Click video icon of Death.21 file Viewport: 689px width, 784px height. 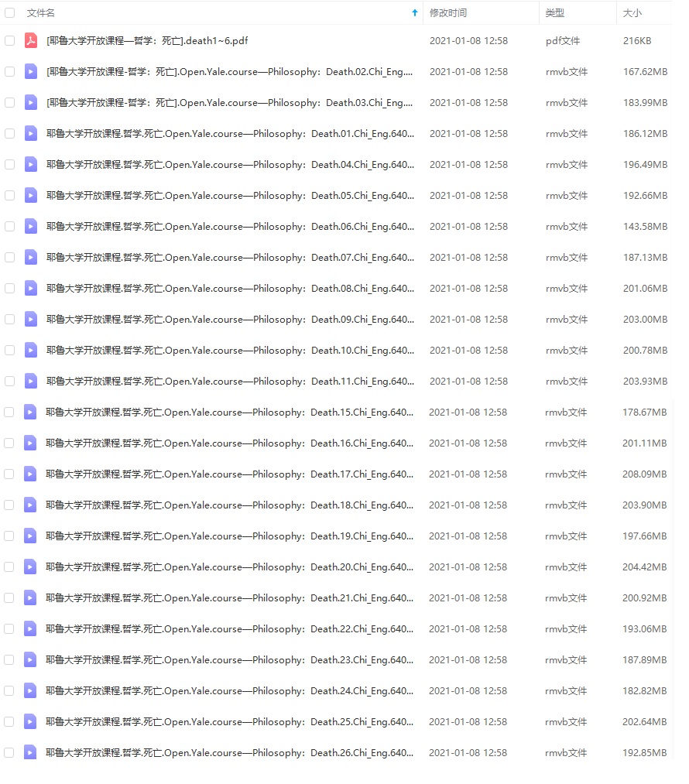(x=30, y=598)
